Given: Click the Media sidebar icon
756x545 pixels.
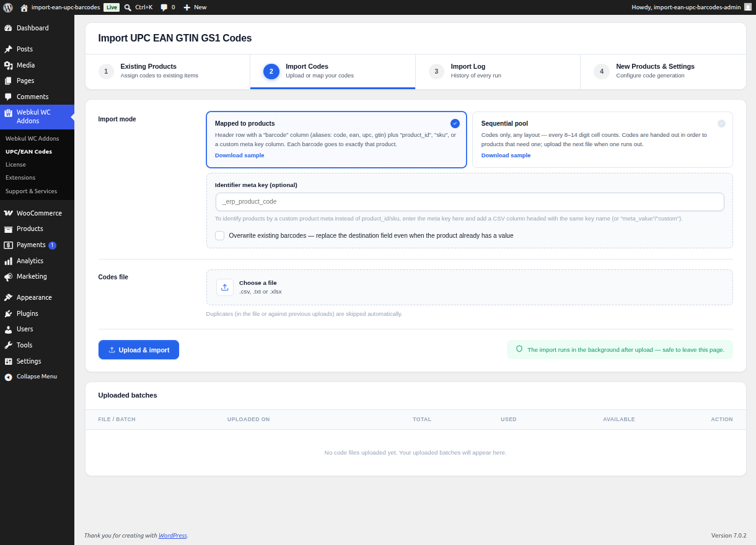Looking at the screenshot, I should (x=8, y=65).
